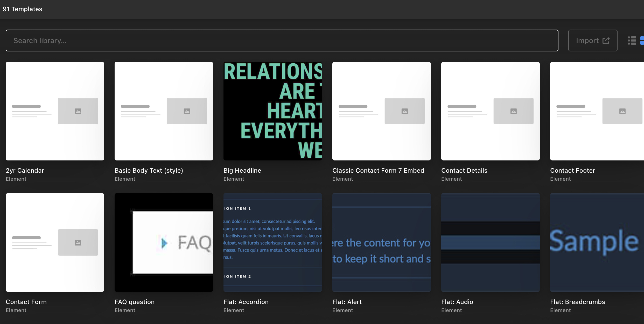Open the Flat: Breadcrumbs template preview

(597, 242)
